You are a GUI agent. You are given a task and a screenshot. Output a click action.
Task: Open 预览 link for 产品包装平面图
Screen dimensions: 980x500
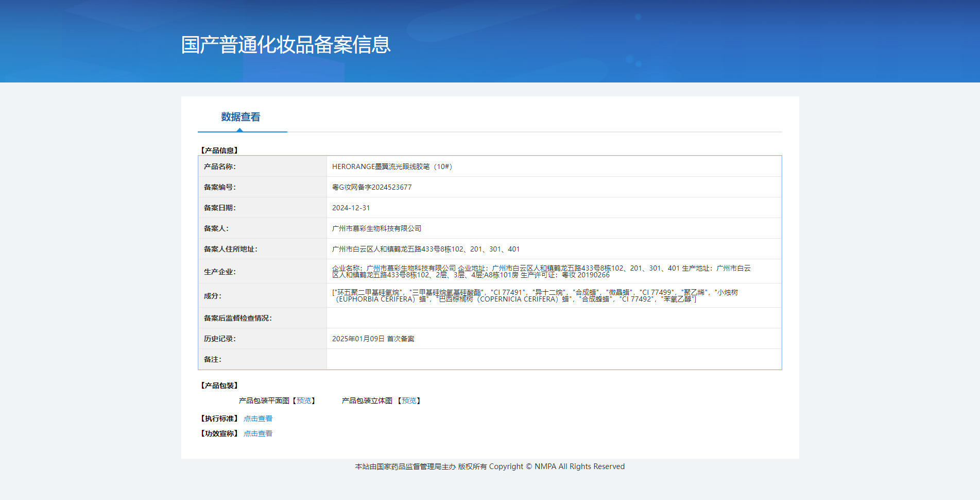304,401
